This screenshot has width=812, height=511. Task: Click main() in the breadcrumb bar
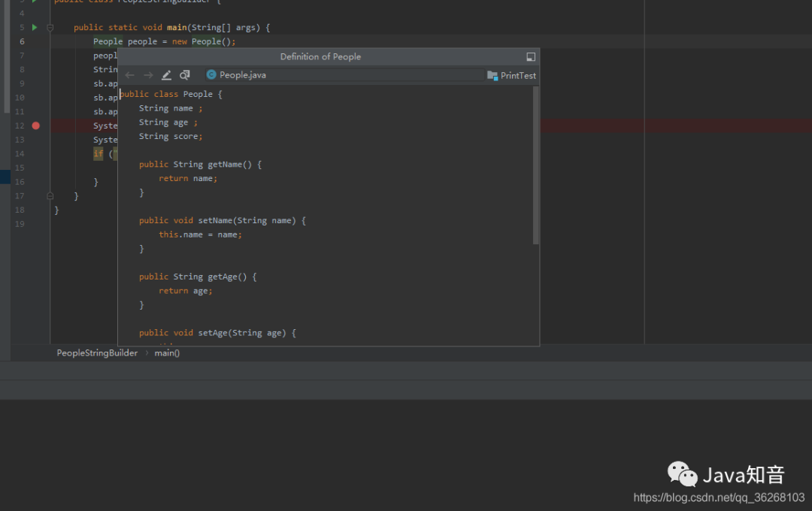pos(167,353)
